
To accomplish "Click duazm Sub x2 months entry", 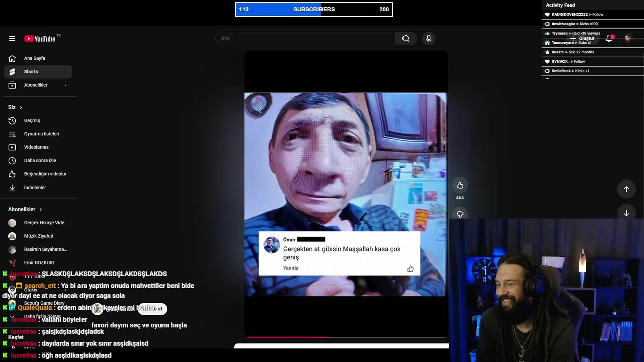I will coord(593,52).
